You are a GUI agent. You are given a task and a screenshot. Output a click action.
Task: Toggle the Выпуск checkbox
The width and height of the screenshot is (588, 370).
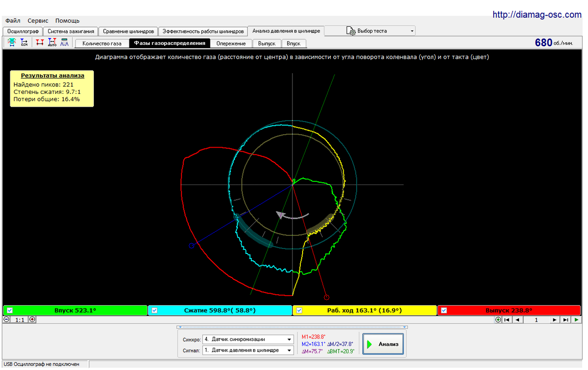tap(444, 310)
